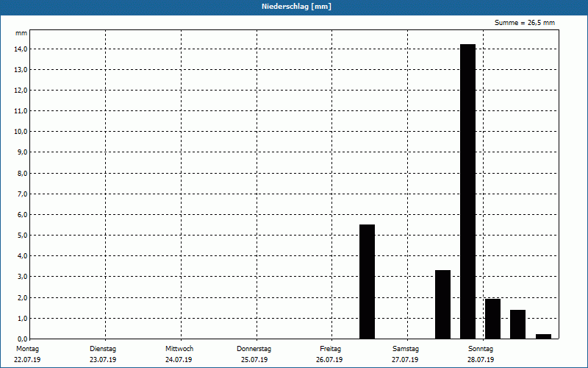Select the Freitag day label
The image size is (588, 368).
click(x=330, y=349)
